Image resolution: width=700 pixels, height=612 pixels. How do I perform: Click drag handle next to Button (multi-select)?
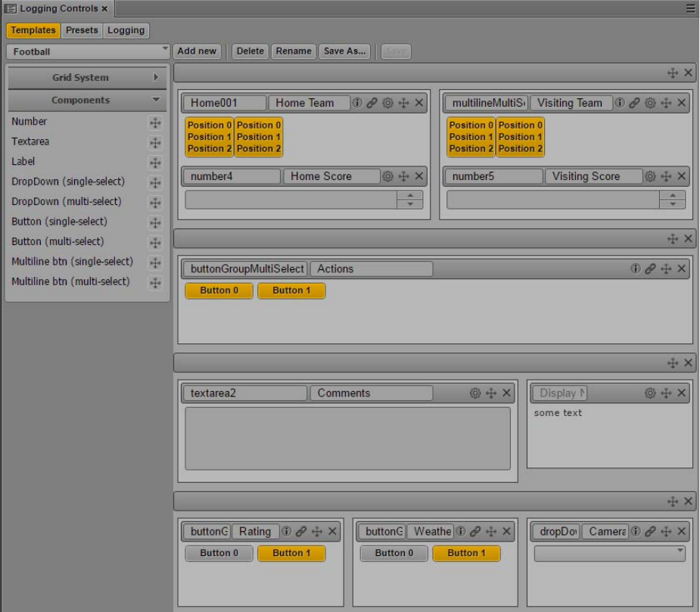point(155,243)
